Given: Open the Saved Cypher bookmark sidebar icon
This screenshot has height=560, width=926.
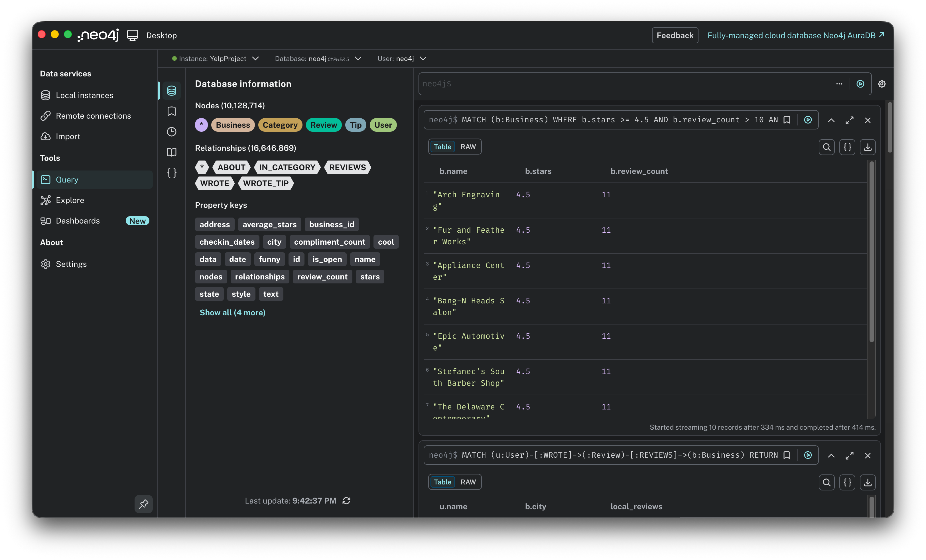Looking at the screenshot, I should pyautogui.click(x=171, y=111).
